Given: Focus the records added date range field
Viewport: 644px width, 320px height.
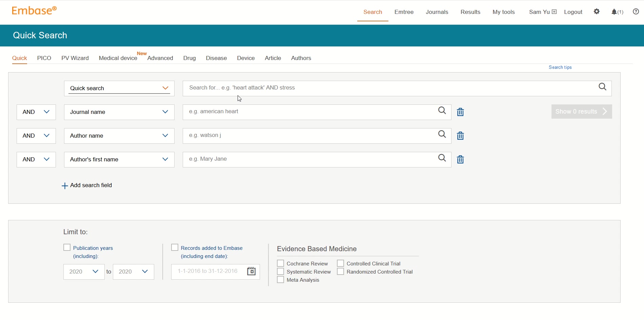Looking at the screenshot, I should point(216,272).
